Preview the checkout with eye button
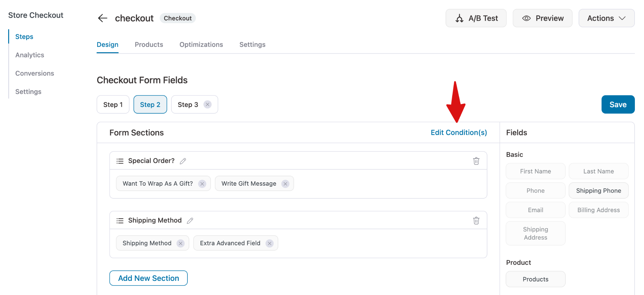Viewport: 644px width, 295px height. (542, 18)
